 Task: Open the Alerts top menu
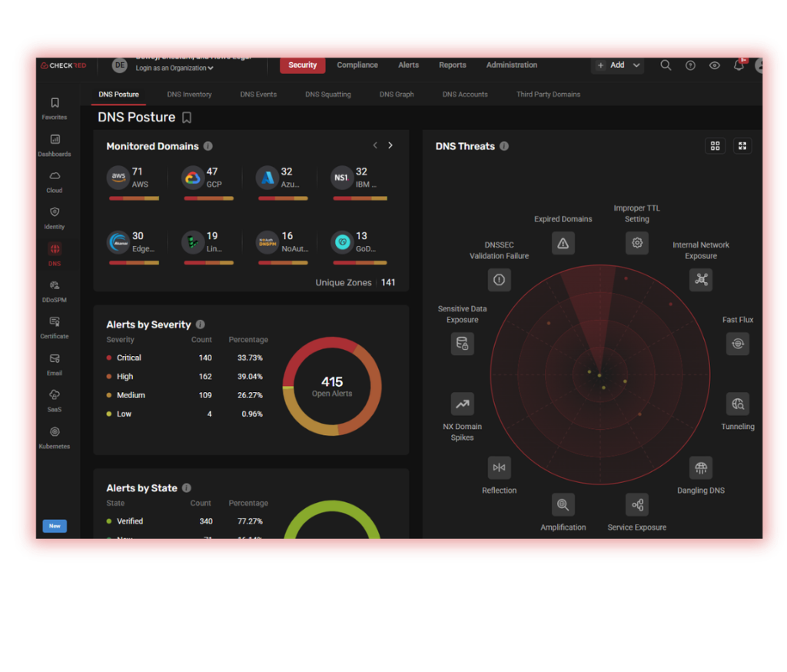(409, 65)
